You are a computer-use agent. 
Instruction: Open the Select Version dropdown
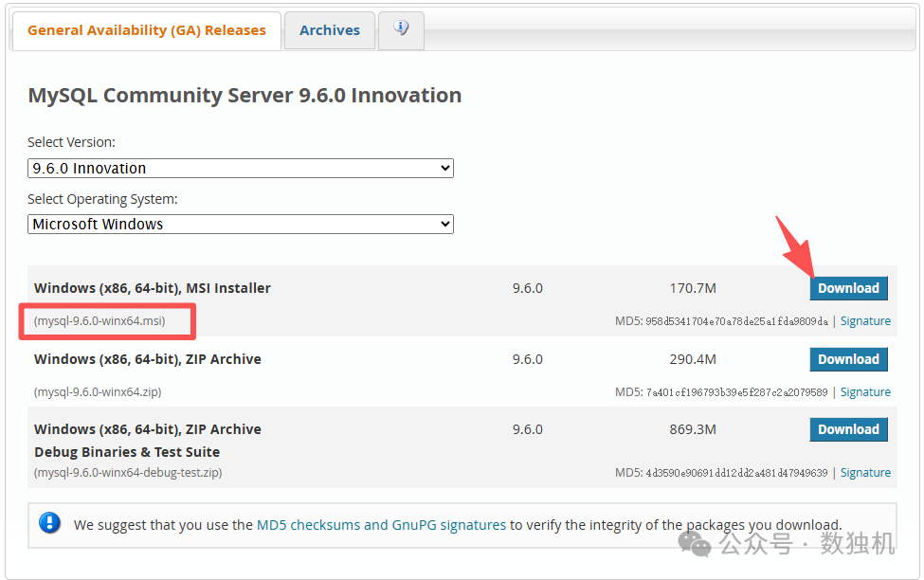click(x=241, y=168)
